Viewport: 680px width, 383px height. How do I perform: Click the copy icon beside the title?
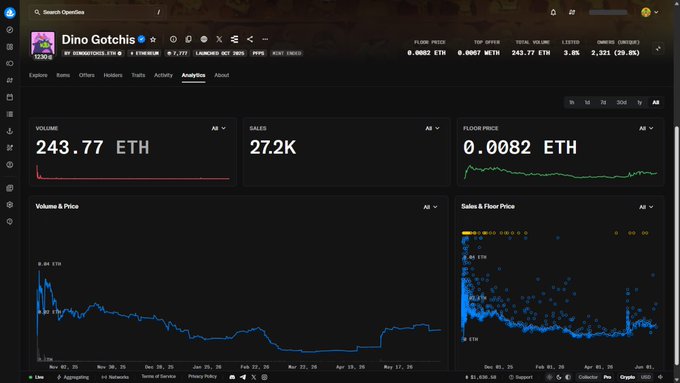point(188,39)
